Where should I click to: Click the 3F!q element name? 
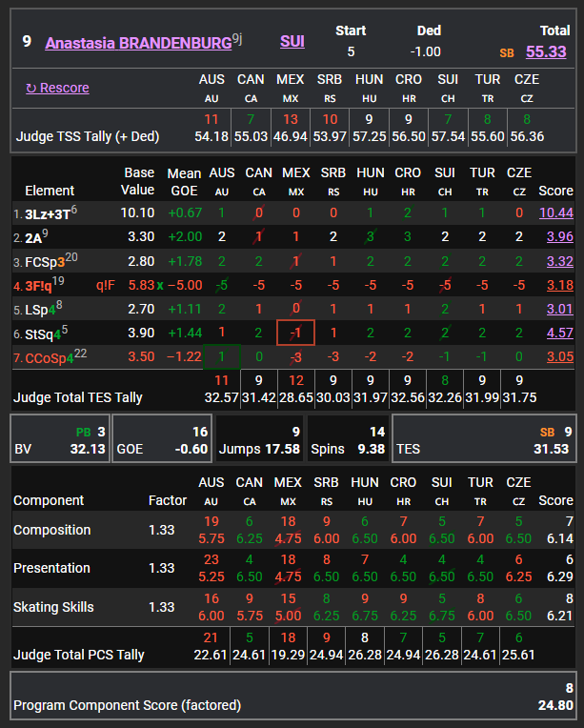[43, 284]
